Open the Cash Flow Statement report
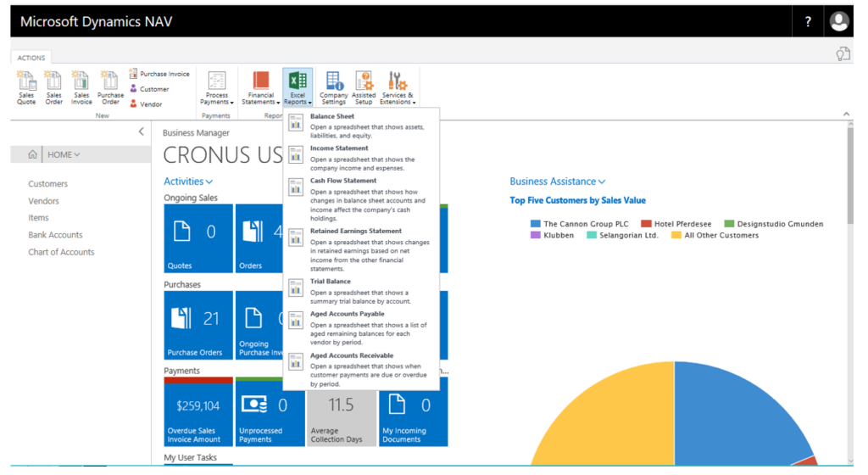Screen dimensions: 868x475 click(x=361, y=199)
